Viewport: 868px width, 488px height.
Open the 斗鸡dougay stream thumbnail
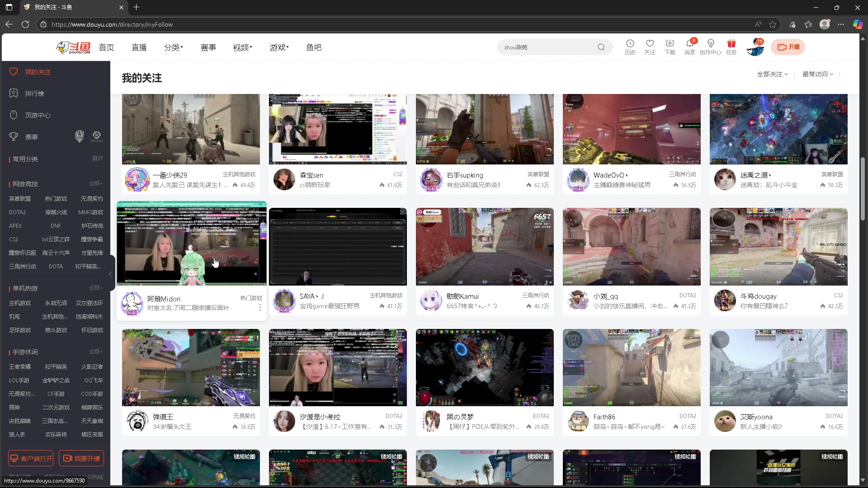coord(778,247)
